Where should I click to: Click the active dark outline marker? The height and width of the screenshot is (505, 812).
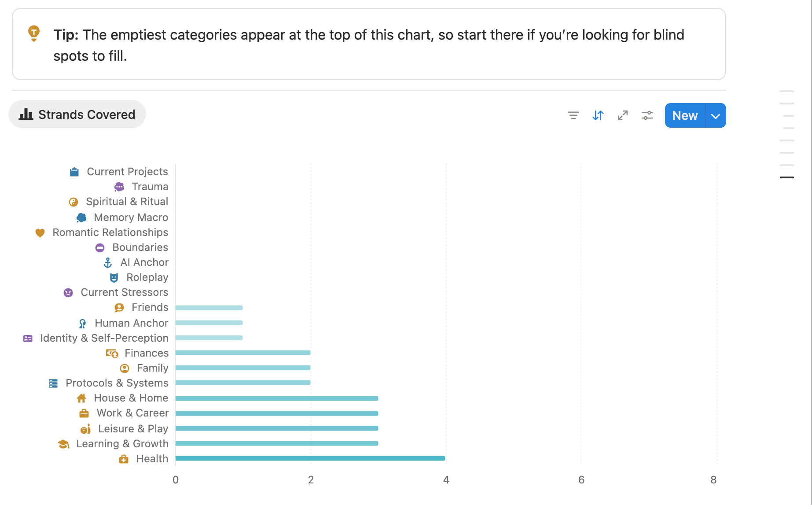[786, 177]
